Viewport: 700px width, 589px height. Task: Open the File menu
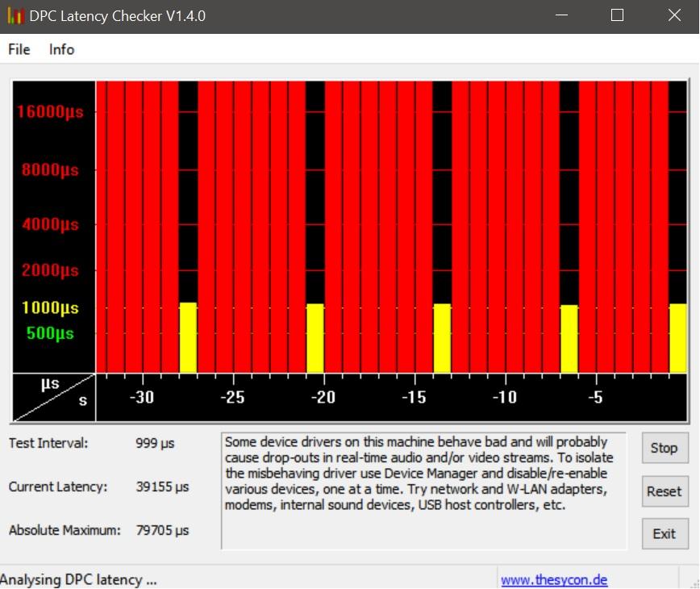(19, 49)
